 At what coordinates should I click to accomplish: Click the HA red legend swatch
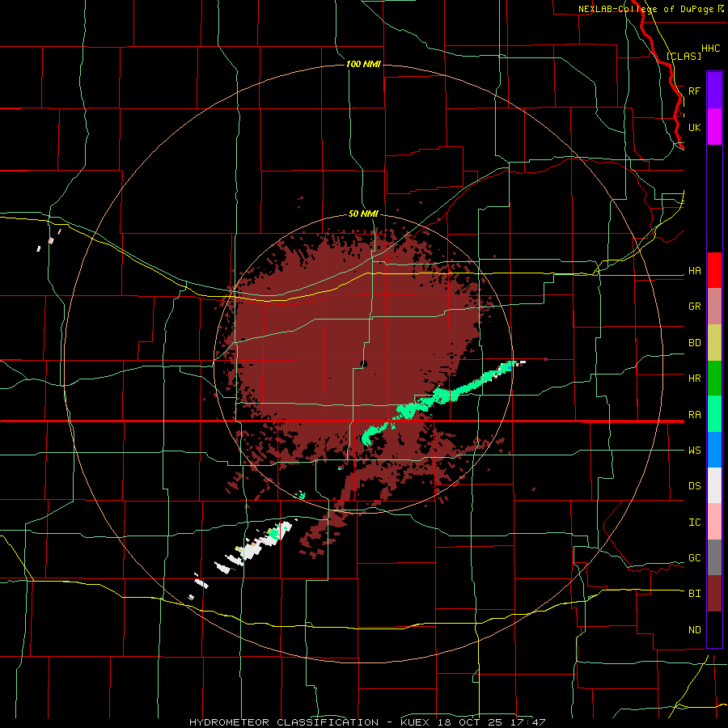click(x=714, y=270)
